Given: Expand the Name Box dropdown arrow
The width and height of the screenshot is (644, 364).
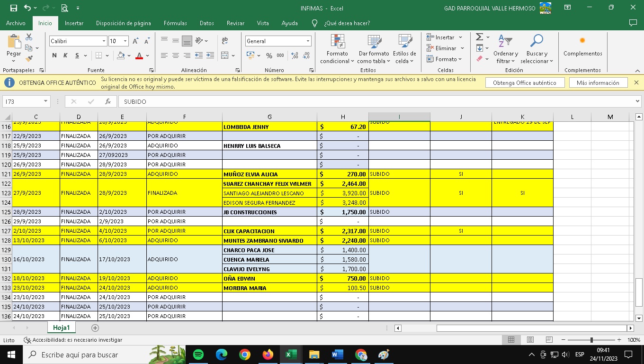Looking at the screenshot, I should [x=45, y=101].
